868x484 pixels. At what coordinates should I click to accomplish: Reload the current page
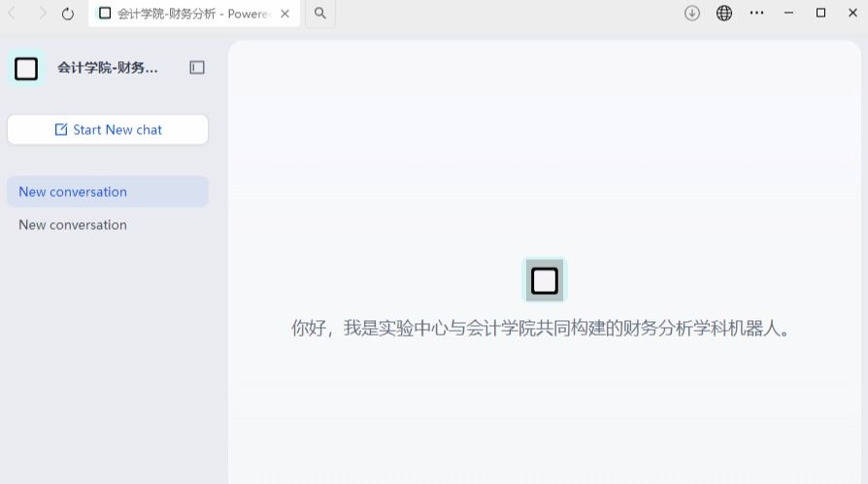coord(68,14)
